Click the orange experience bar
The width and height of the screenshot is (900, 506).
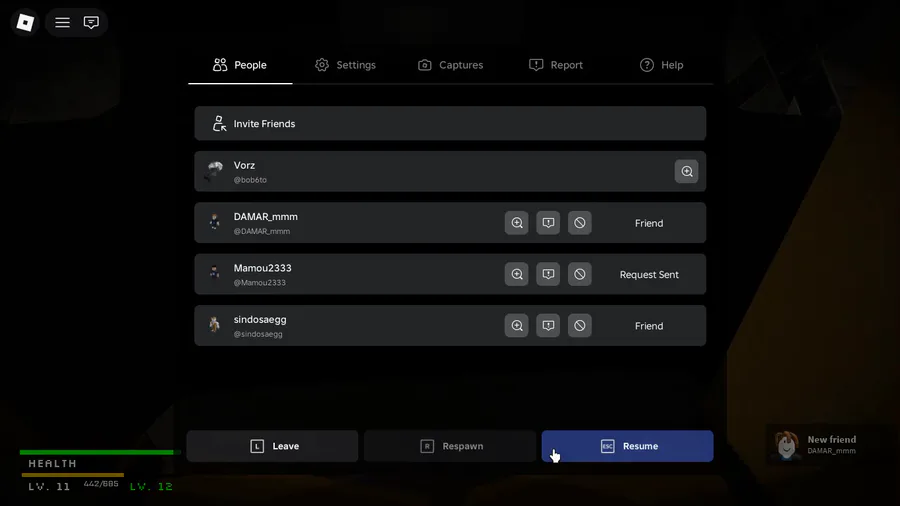pos(73,475)
